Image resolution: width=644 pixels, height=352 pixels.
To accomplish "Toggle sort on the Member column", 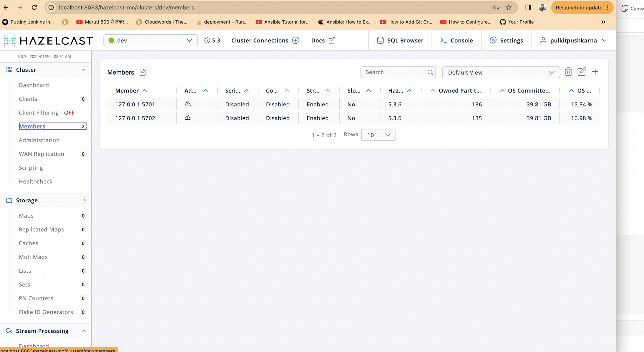I will (145, 90).
